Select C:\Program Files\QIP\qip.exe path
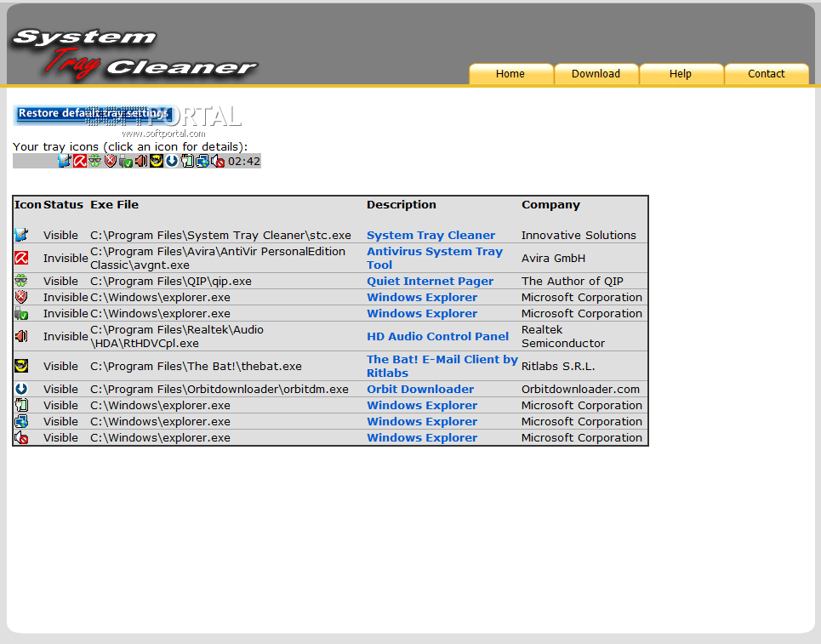The image size is (821, 644). tap(171, 281)
